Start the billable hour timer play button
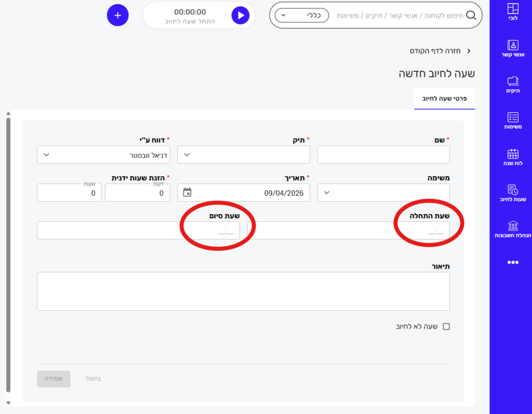532x414 pixels. (x=240, y=16)
